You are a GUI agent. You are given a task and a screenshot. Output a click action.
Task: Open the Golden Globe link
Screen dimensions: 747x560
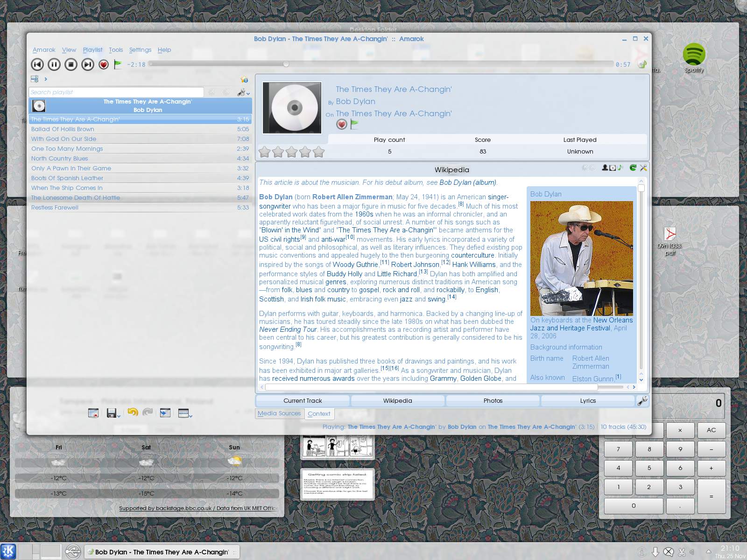pos(481,378)
